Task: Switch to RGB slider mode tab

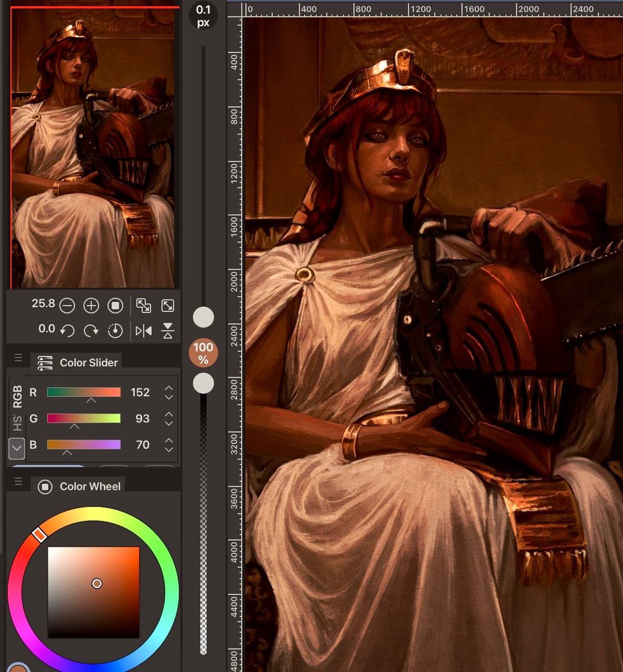Action: tap(17, 396)
